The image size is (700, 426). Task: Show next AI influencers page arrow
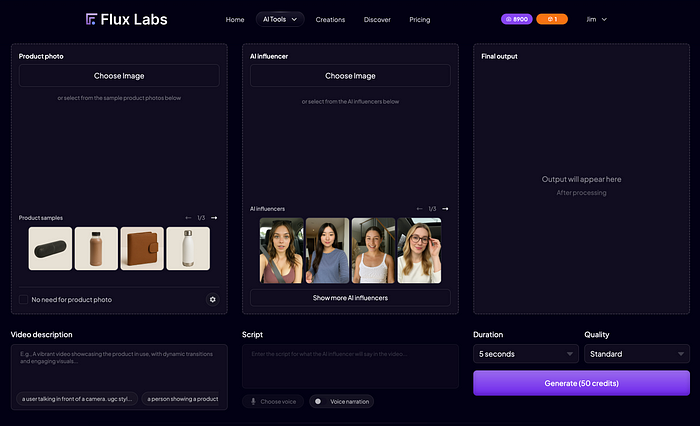click(445, 209)
